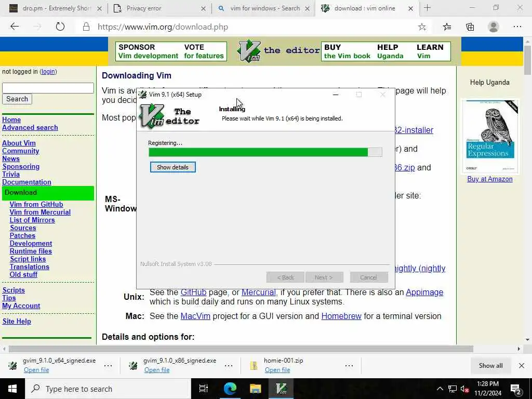
Task: Open 'List of Mirrors' submenu link
Action: tap(32, 220)
